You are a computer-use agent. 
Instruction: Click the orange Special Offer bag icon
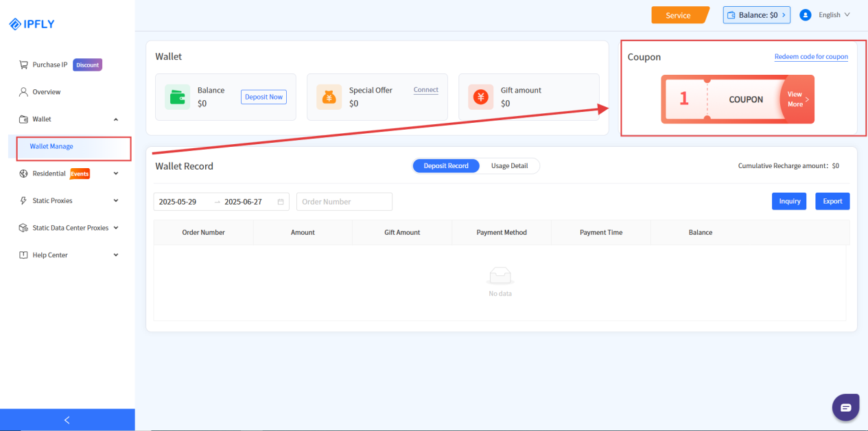(x=329, y=97)
